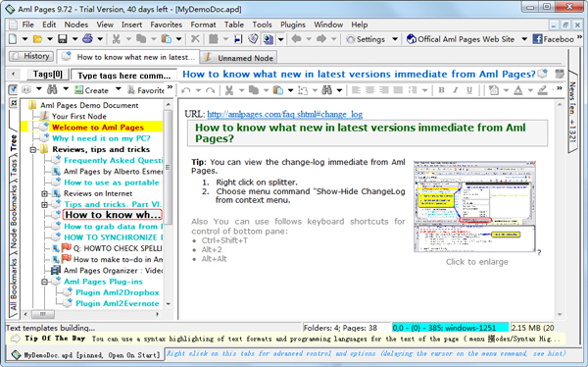Click the Type tags here input field
The width and height of the screenshot is (588, 367).
pos(123,76)
